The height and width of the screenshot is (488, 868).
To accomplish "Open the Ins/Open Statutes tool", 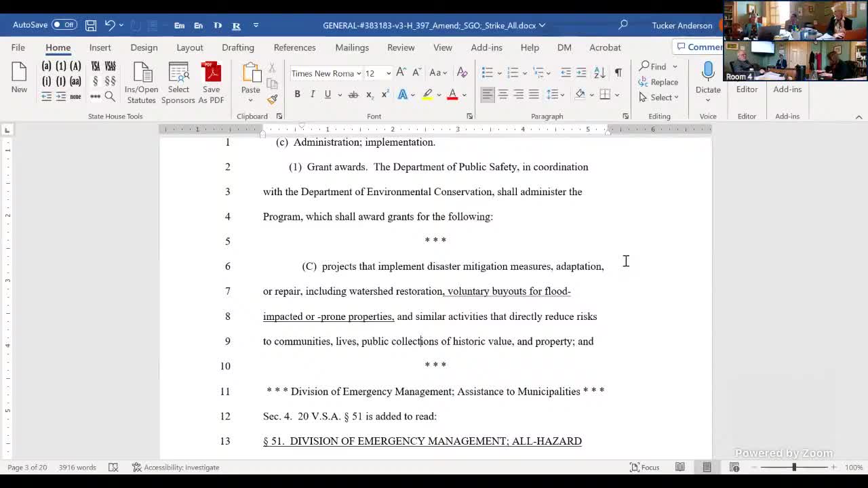I will [141, 83].
